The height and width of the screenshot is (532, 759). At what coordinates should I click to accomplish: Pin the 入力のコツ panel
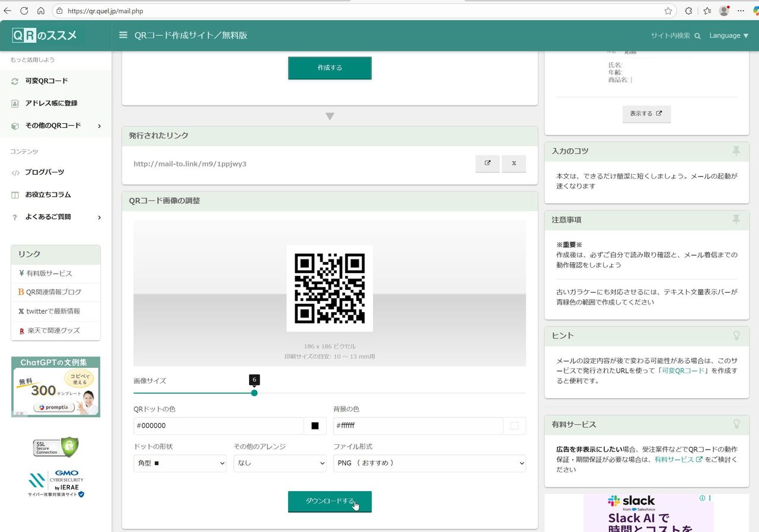click(x=736, y=151)
